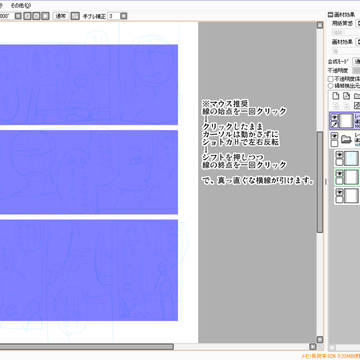Viewport: 360px width, 360px height.
Task: Toggle the 領域検出元 selection source option
Action: [x=330, y=86]
